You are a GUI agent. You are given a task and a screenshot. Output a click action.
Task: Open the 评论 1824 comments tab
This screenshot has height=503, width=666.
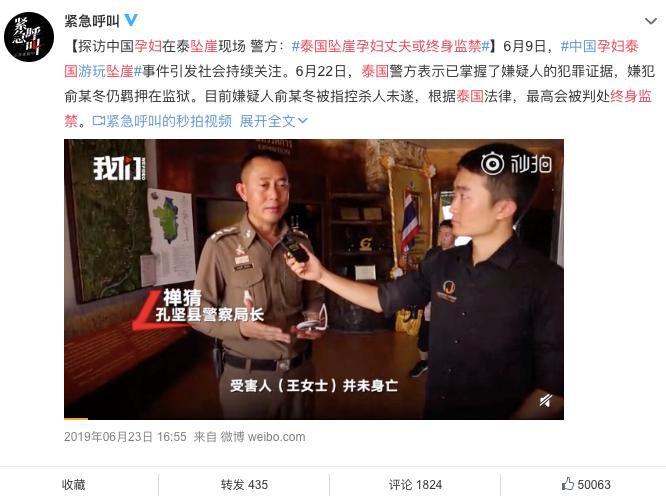point(415,485)
